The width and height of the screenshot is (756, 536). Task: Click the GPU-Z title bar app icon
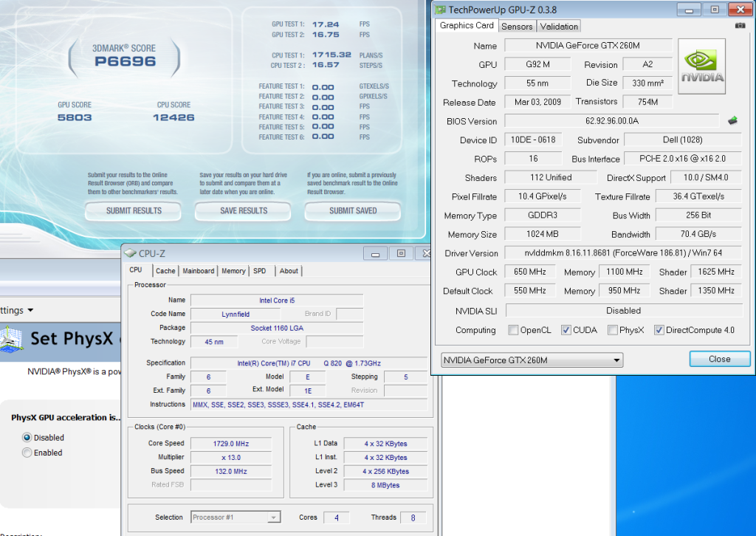click(x=440, y=10)
